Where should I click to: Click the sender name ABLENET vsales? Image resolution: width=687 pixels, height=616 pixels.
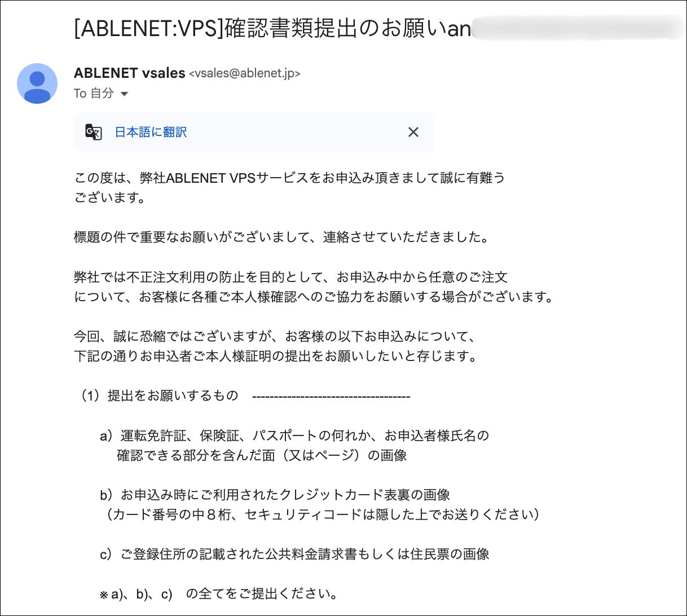click(x=130, y=73)
